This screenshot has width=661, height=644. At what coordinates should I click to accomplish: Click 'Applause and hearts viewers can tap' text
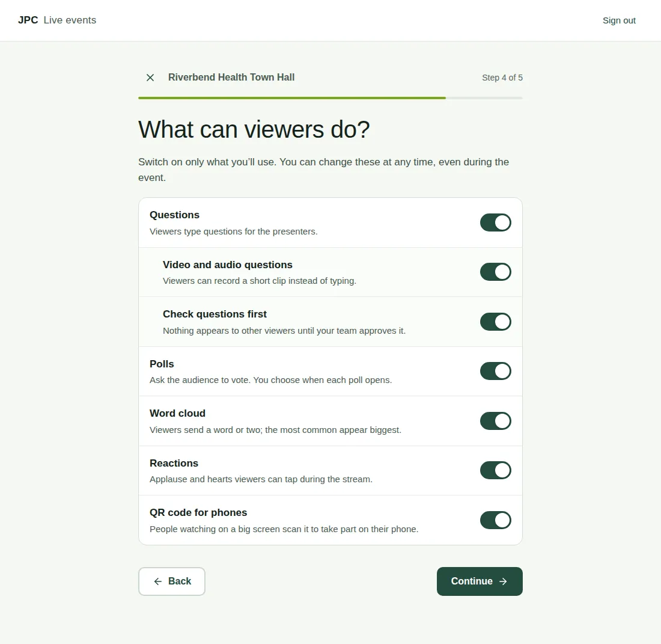[x=261, y=479]
